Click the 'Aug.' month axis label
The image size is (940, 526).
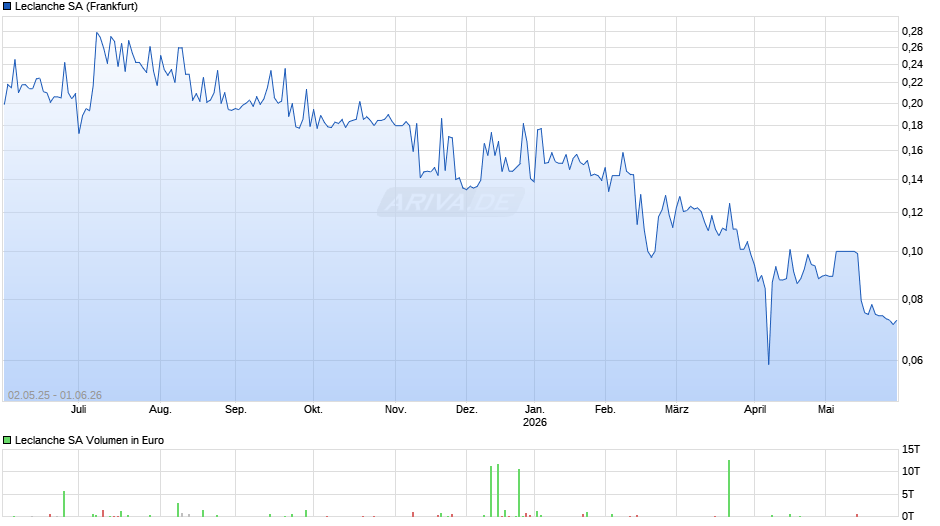(x=160, y=410)
